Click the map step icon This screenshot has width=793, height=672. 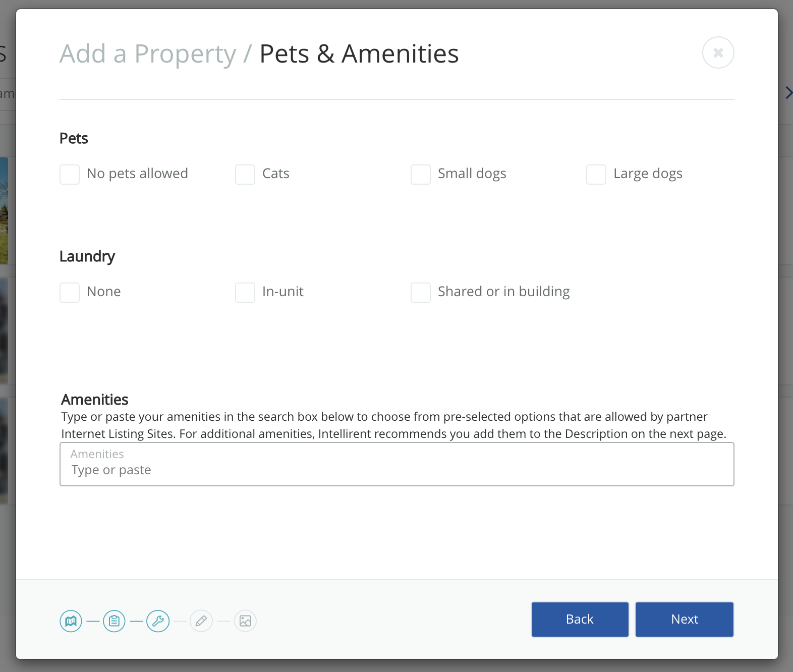(x=71, y=621)
